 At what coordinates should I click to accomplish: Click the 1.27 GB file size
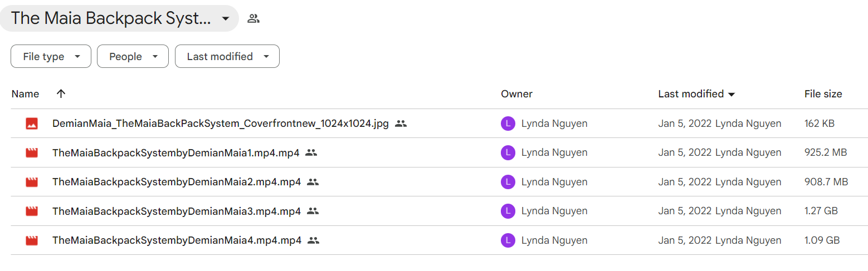click(x=821, y=211)
